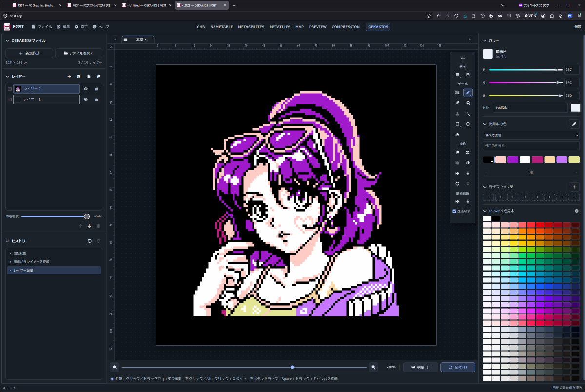Viewport: 585px width, 392px height.
Task: Switch to the METASPRITES tab
Action: [251, 27]
